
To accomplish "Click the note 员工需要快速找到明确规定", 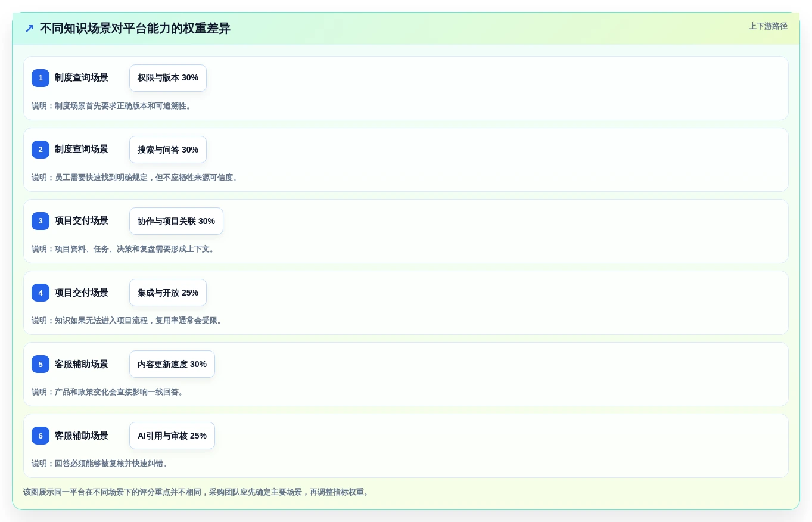I will click(x=135, y=178).
